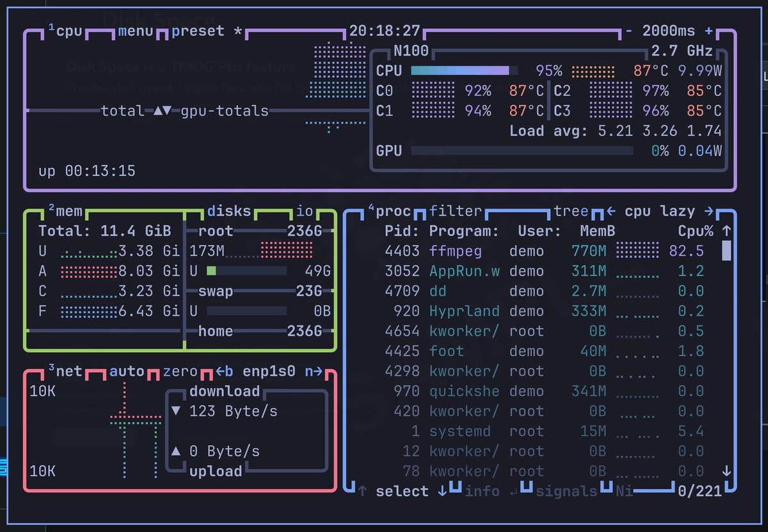Toggle the proc box label

coord(389,211)
